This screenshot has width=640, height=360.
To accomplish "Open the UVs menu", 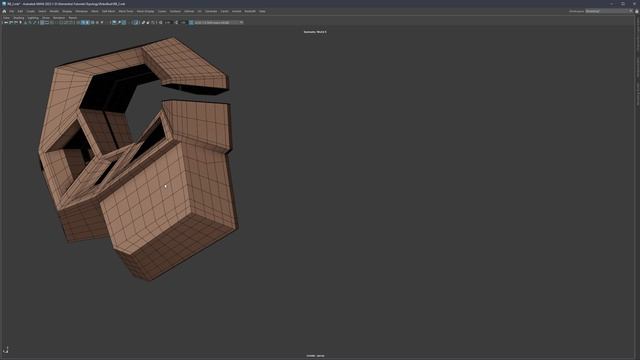I will pos(200,11).
